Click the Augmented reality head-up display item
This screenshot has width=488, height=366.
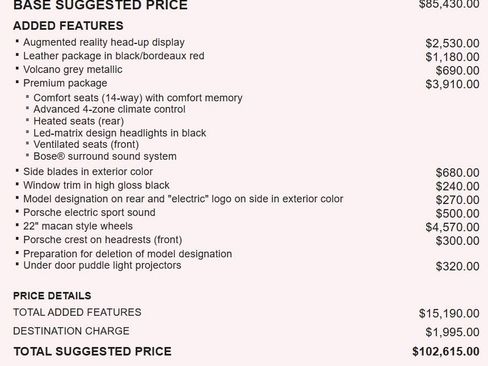(x=104, y=42)
